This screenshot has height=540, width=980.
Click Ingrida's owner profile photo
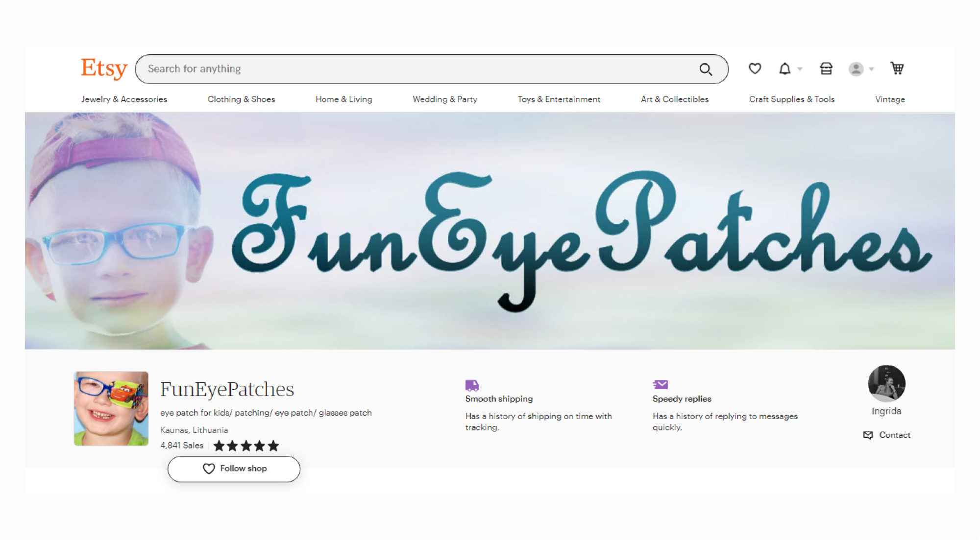tap(886, 383)
